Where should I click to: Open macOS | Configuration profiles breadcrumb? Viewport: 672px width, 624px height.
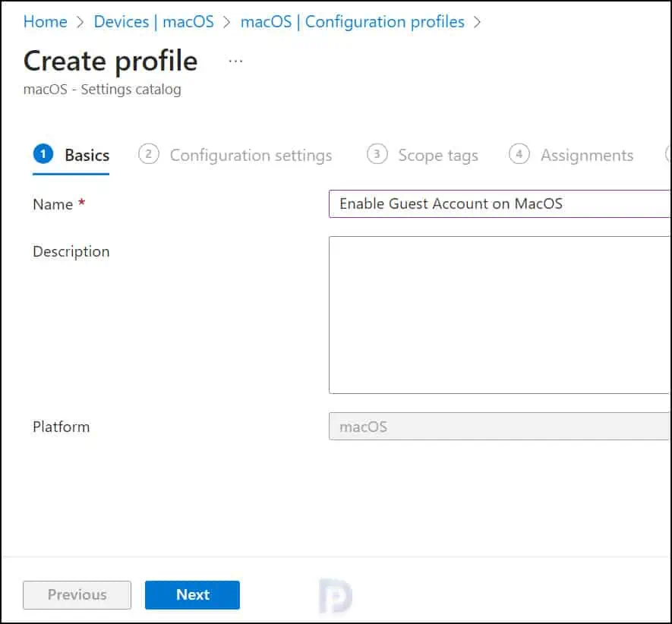352,21
